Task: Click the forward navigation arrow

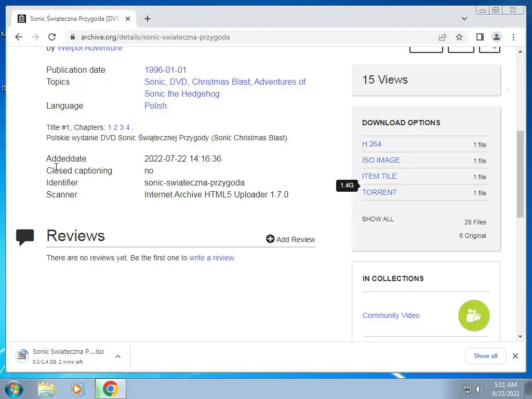Action: click(35, 37)
